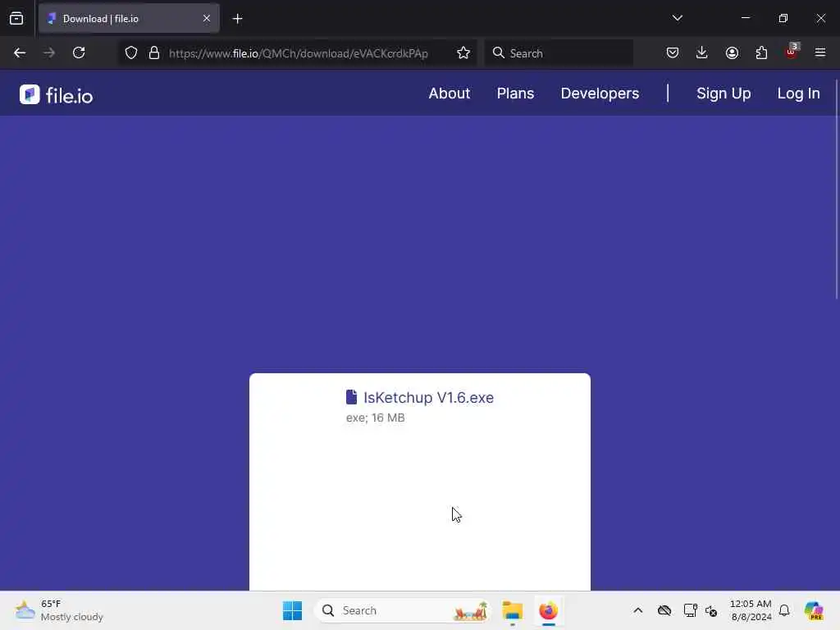This screenshot has width=840, height=630.
Task: Click the muted volume tray icon
Action: pyautogui.click(x=711, y=610)
